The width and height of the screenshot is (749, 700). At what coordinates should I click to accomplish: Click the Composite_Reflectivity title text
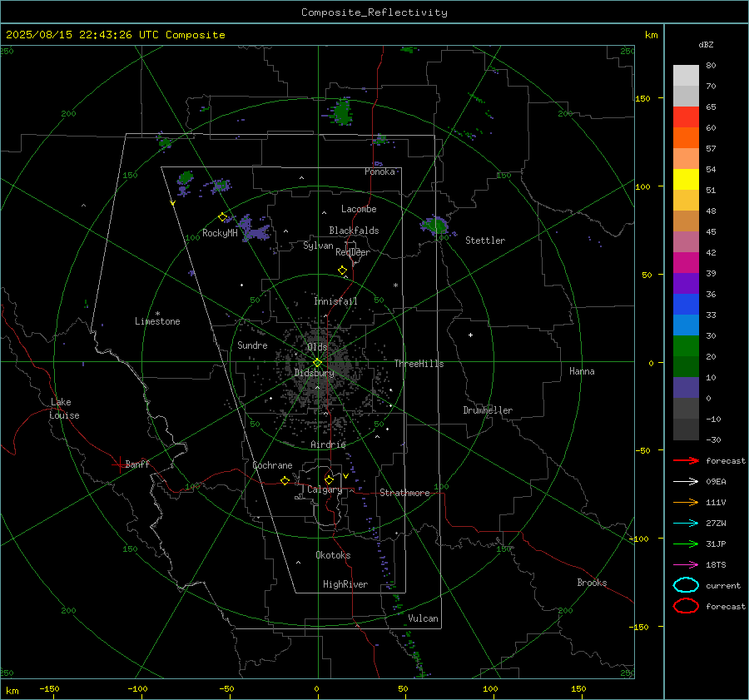point(374,12)
